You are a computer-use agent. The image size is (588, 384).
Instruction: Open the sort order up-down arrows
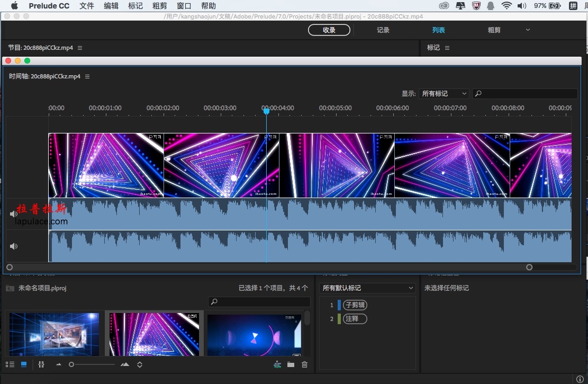click(140, 364)
